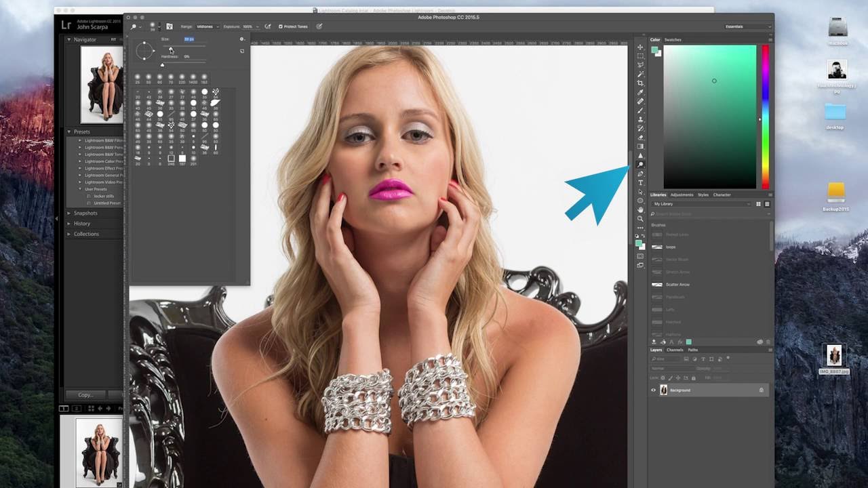Open the brush preset gear menu
The image size is (868, 488).
coord(242,39)
